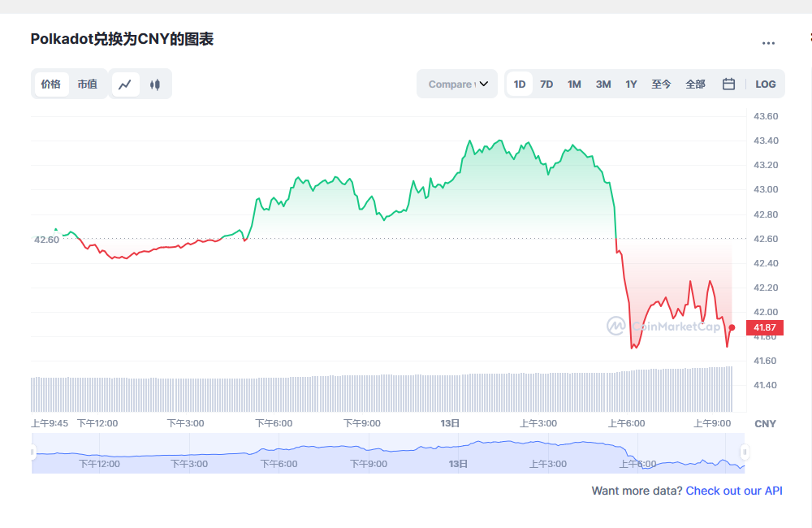Click the Check out our API link
The width and height of the screenshot is (812, 528).
734,491
